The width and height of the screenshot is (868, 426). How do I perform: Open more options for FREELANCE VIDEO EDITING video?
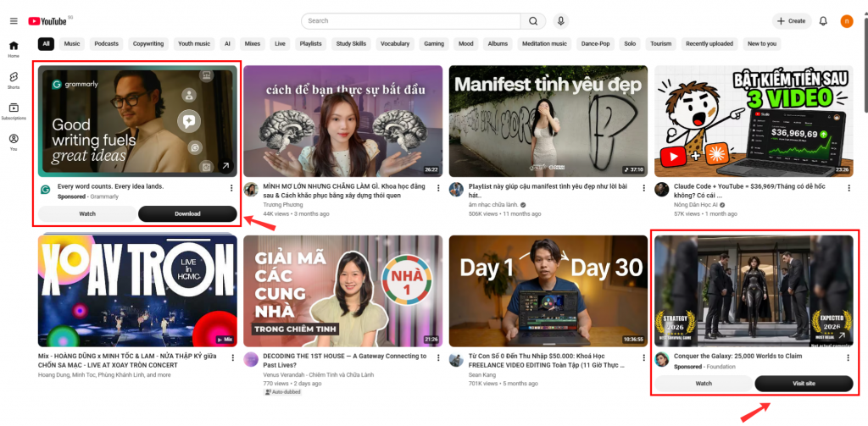click(643, 357)
